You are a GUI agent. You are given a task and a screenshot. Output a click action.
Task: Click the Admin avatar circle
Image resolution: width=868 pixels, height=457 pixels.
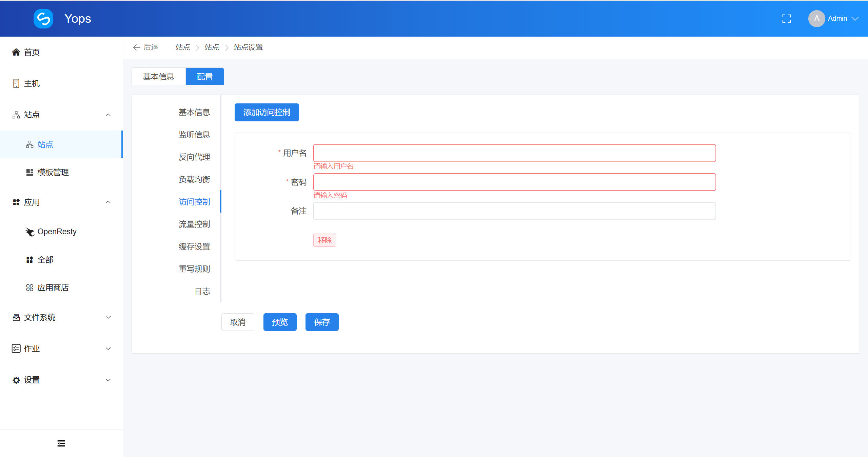tap(816, 19)
